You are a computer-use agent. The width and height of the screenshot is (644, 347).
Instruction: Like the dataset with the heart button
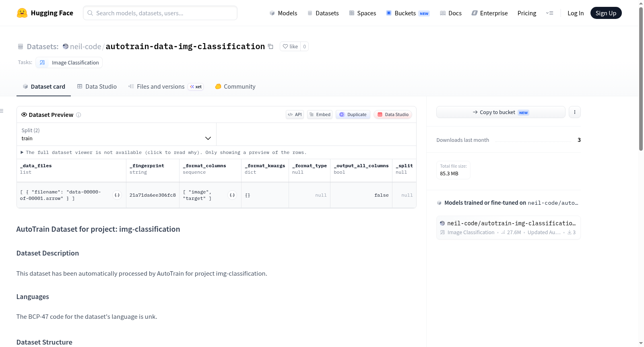290,46
